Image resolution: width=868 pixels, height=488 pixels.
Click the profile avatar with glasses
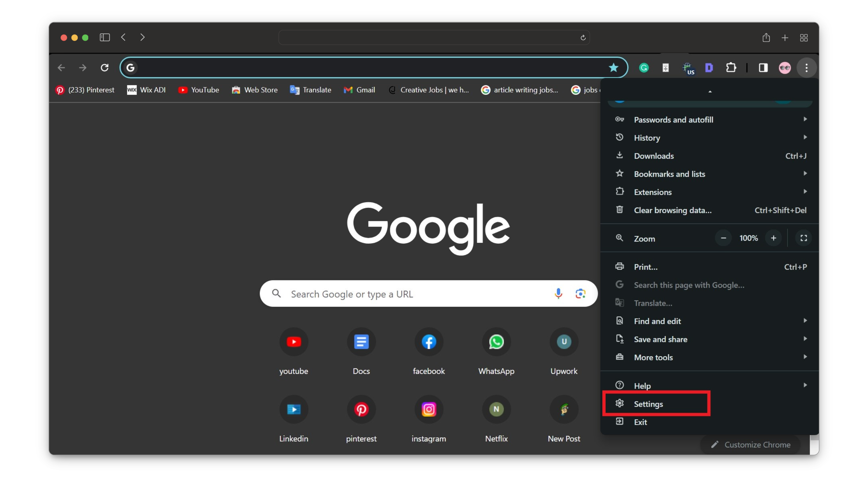[x=785, y=68]
